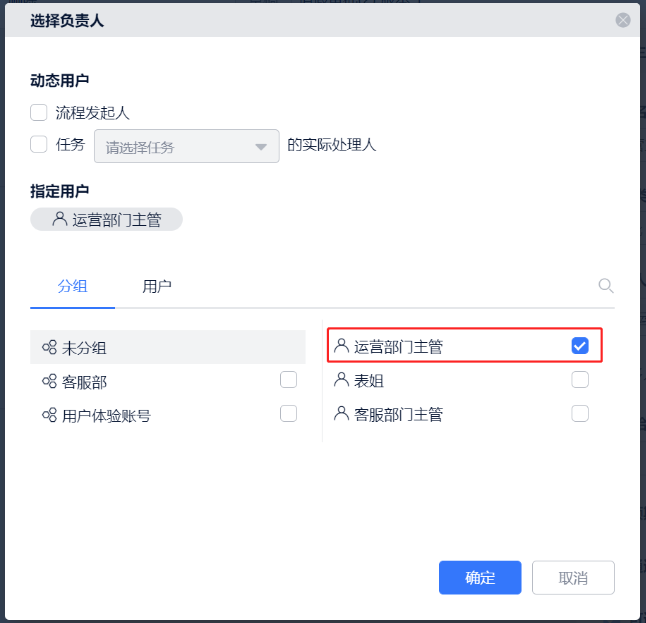Select the 分组 tab
The image size is (646, 623).
tap(72, 286)
